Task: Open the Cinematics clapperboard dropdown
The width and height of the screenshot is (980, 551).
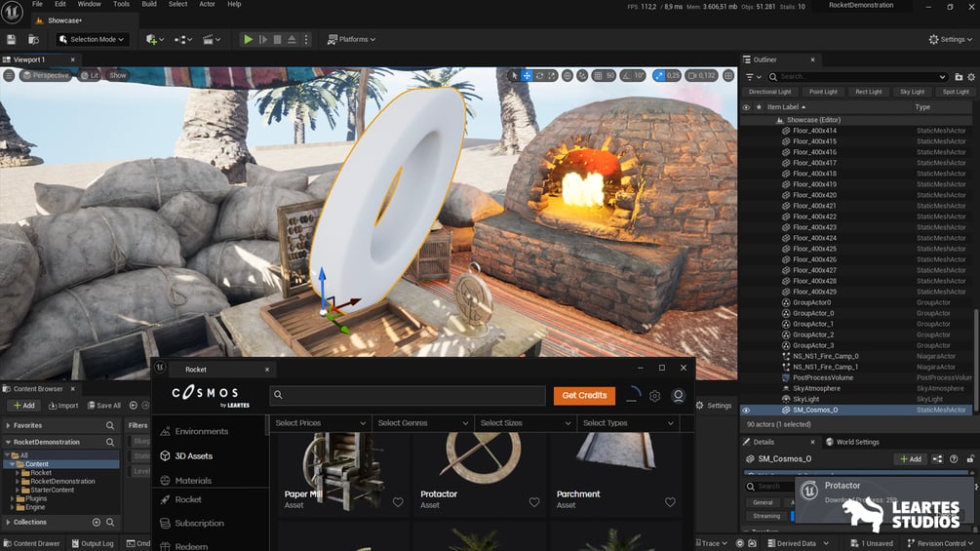Action: [212, 39]
